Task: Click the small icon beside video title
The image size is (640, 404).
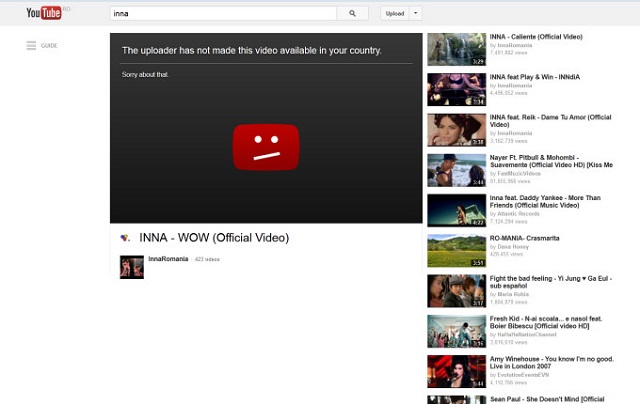Action: coord(125,238)
